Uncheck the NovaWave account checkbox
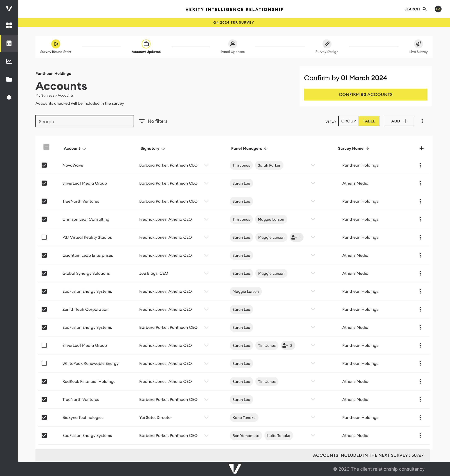 click(x=44, y=165)
